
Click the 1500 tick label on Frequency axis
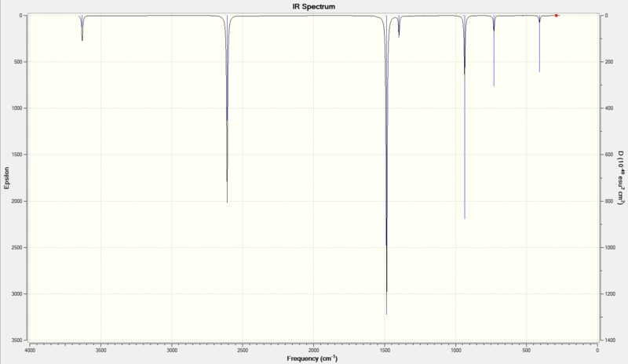click(385, 350)
